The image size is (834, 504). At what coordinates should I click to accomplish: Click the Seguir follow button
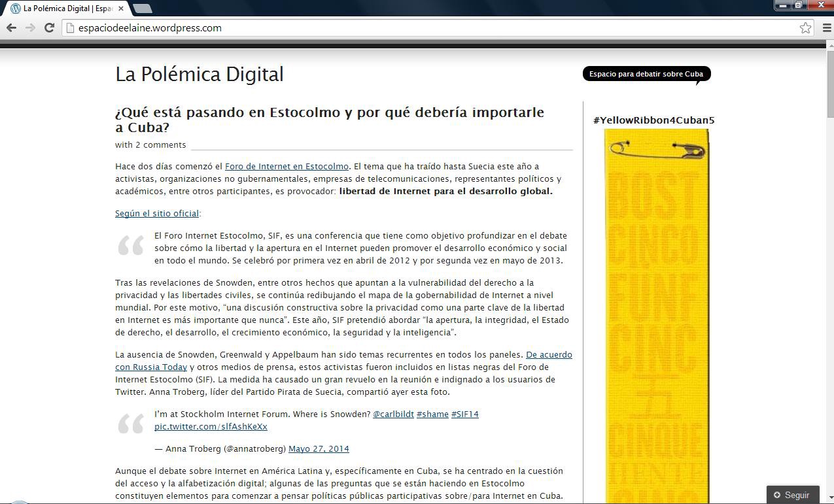792,495
